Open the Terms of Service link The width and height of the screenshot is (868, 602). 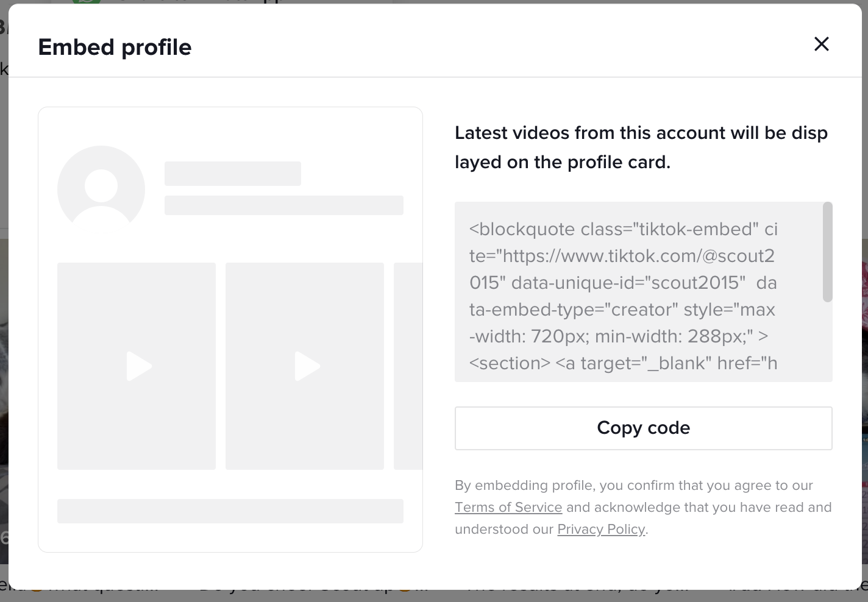(508, 507)
